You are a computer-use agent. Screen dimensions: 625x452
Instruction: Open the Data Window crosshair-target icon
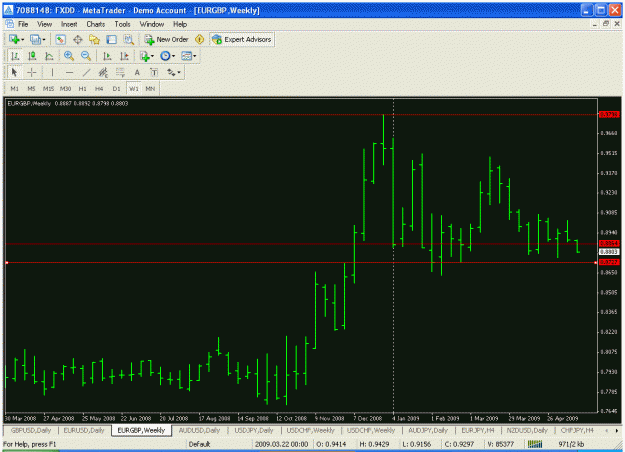pos(77,39)
